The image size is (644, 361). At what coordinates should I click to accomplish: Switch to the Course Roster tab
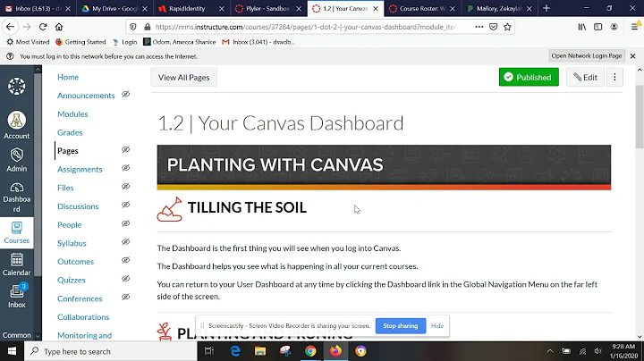(x=422, y=8)
